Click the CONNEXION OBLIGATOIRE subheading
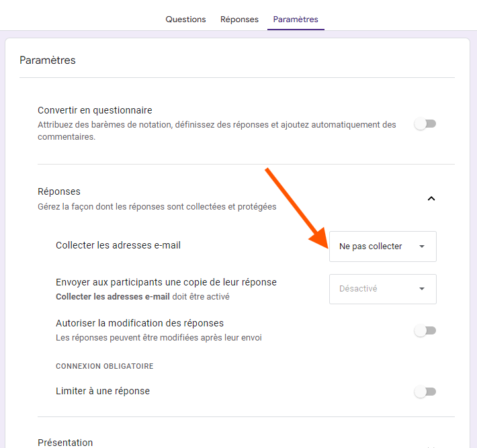 click(105, 366)
